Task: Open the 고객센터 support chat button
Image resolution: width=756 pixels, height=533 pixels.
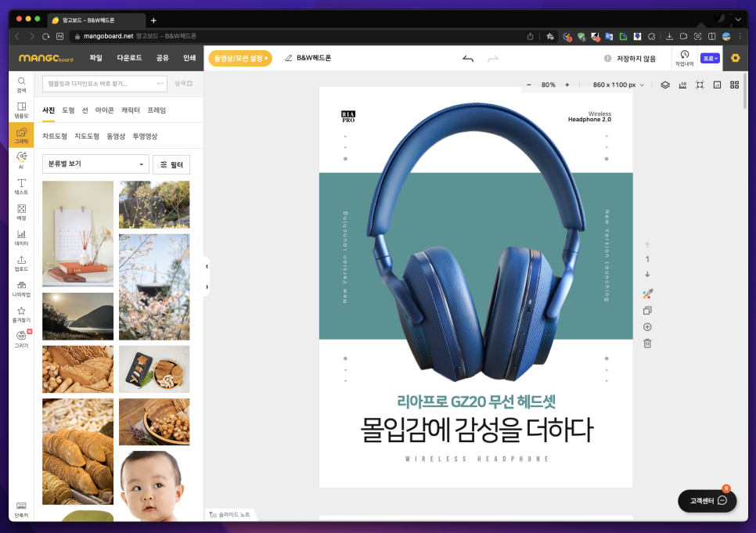Action: [x=707, y=501]
